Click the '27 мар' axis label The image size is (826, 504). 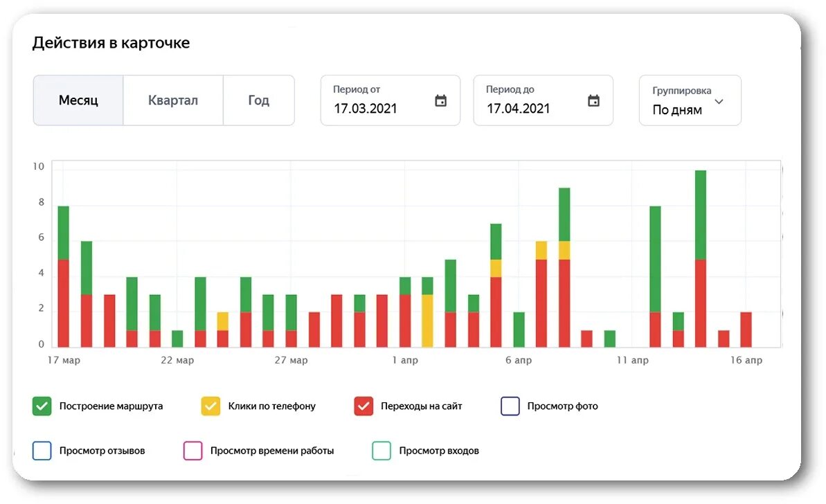[x=291, y=360]
